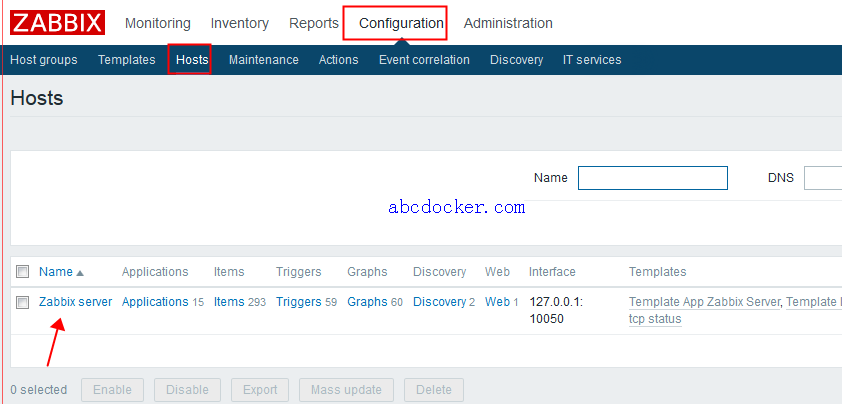Open the Monitoring menu
842x404 pixels.
158,23
